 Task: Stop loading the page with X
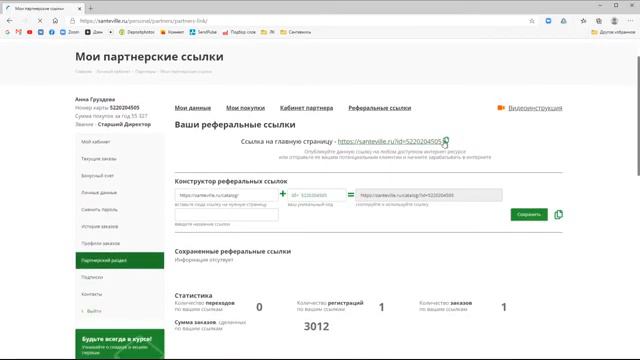point(40,21)
